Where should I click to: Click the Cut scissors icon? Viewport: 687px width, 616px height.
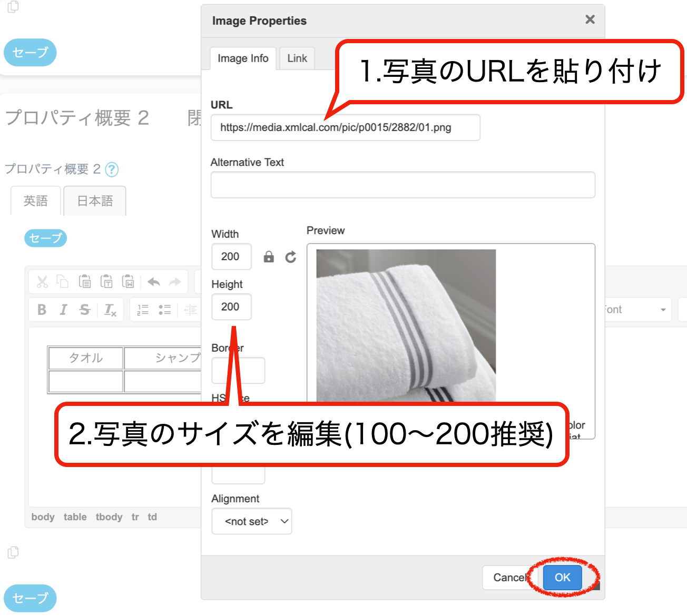click(x=42, y=282)
